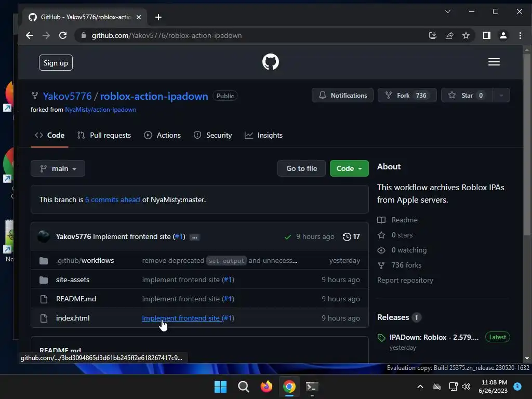The image size is (532, 399).
Task: Open the site-assets folder
Action: click(x=73, y=280)
